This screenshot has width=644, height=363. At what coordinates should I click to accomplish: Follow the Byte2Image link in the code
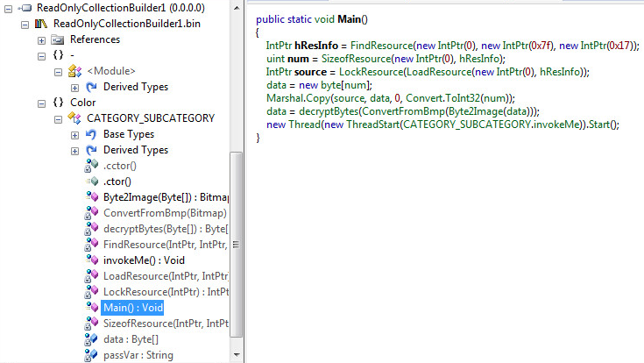[474, 111]
